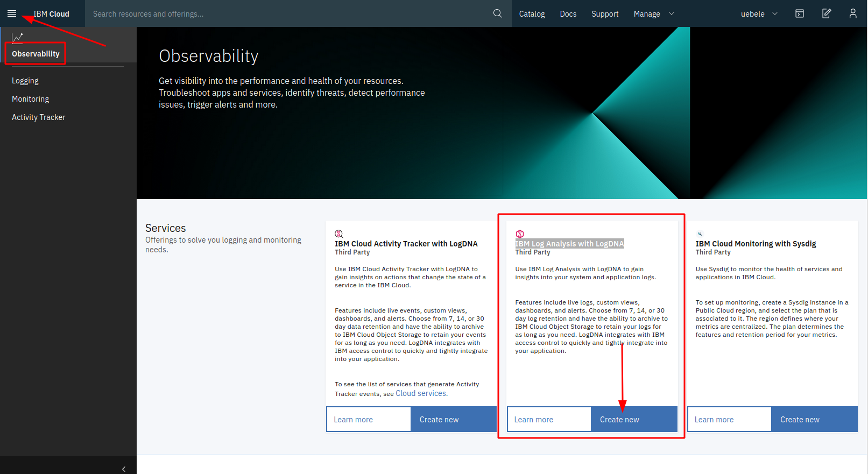Click Create new for Monitoring with Sysdig
Screen dimensions: 868x474
tap(815, 419)
